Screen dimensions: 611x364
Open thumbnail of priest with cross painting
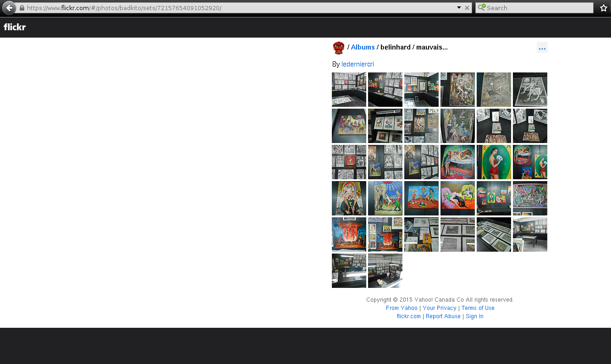[x=349, y=198]
